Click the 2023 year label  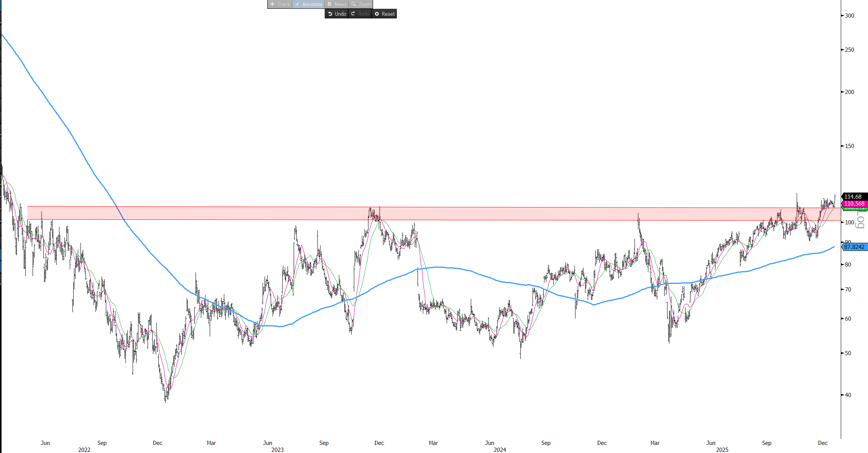[x=277, y=450]
